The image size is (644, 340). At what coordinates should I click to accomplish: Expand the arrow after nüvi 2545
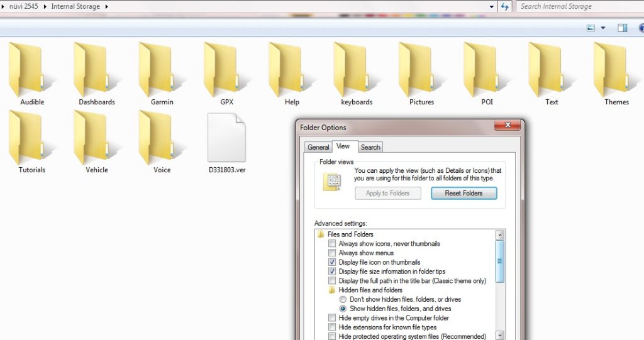[x=45, y=6]
